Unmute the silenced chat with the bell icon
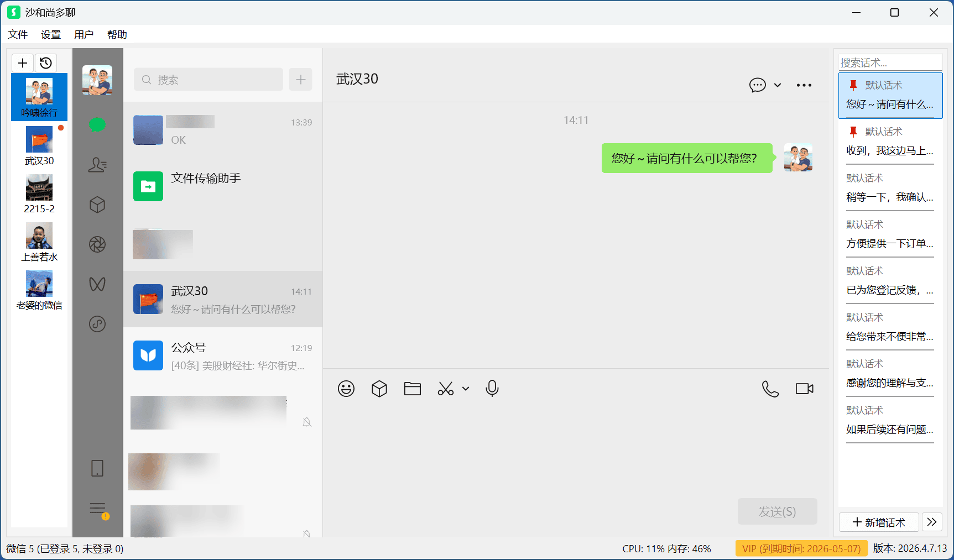This screenshot has height=560, width=954. [306, 422]
